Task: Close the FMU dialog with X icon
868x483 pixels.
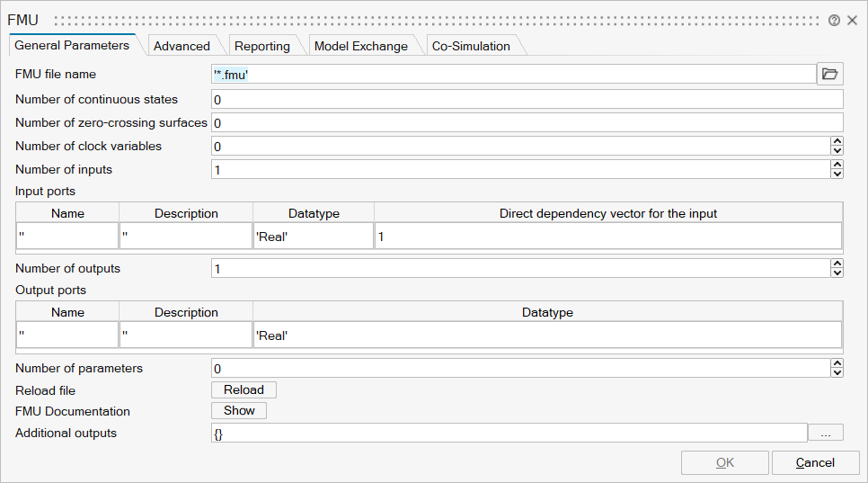Action: tap(852, 20)
